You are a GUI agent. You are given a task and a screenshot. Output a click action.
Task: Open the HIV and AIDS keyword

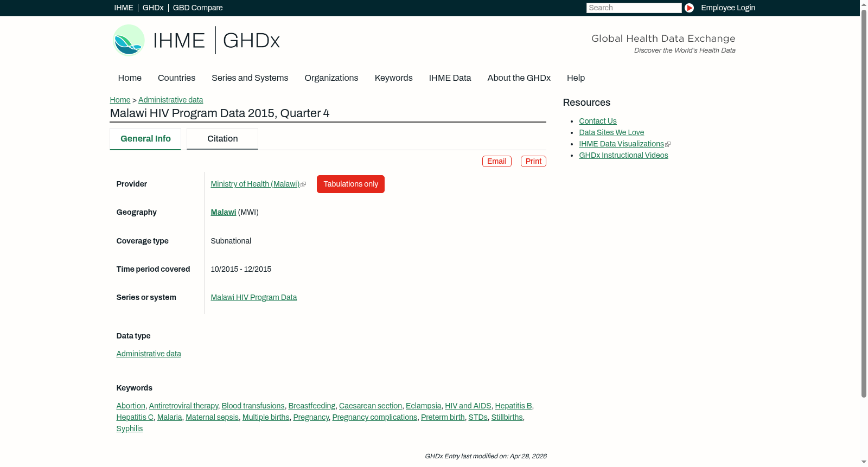[x=468, y=406]
